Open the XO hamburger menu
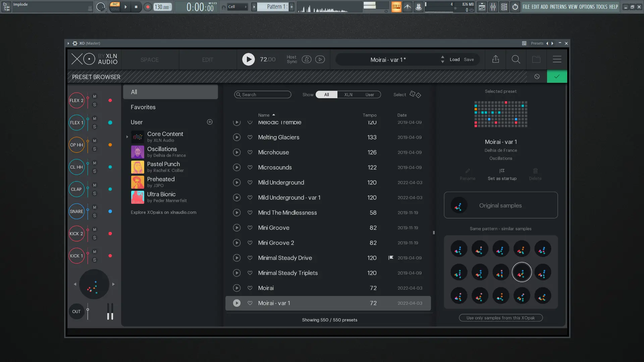 click(x=557, y=59)
